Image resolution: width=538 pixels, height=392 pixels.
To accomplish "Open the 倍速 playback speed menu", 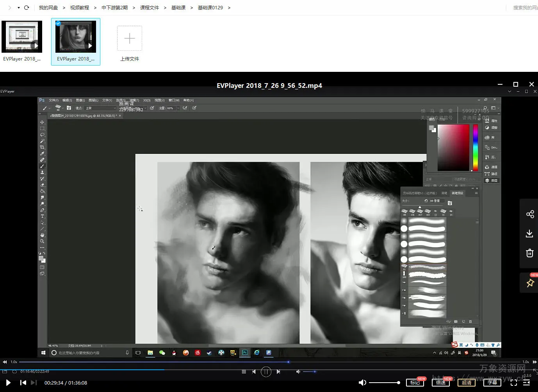I will click(x=440, y=383).
